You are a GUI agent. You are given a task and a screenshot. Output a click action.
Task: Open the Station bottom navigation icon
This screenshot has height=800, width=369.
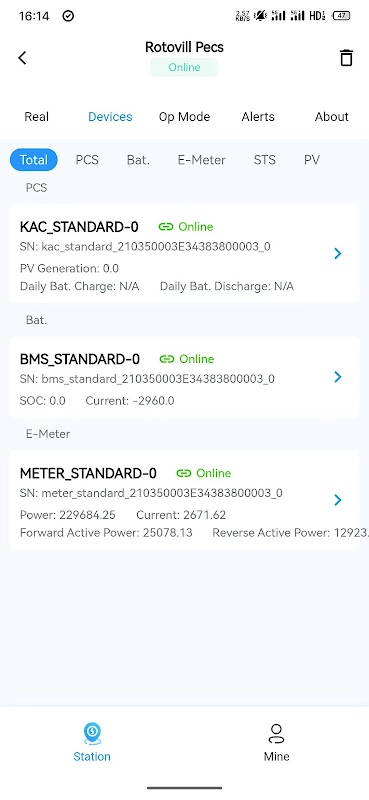click(x=92, y=734)
